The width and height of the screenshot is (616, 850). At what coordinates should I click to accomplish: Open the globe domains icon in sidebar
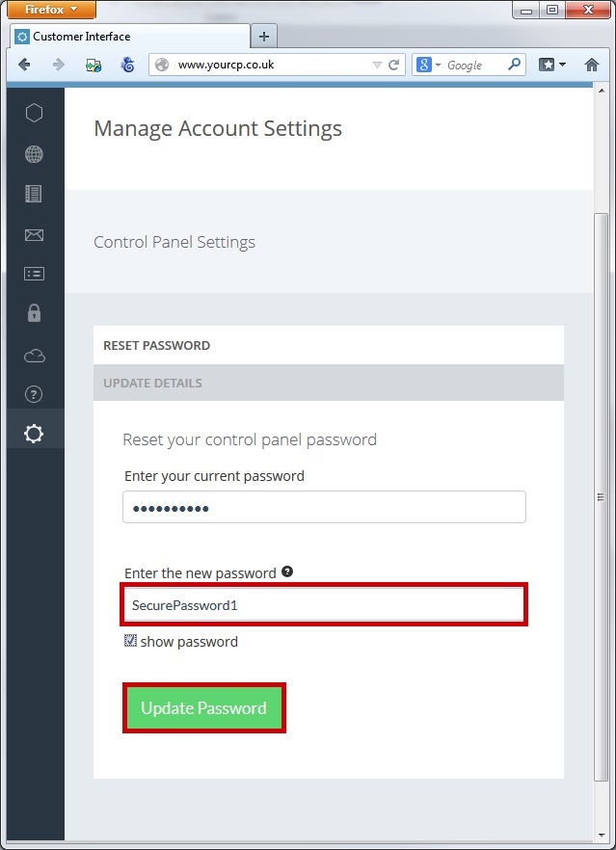[34, 154]
